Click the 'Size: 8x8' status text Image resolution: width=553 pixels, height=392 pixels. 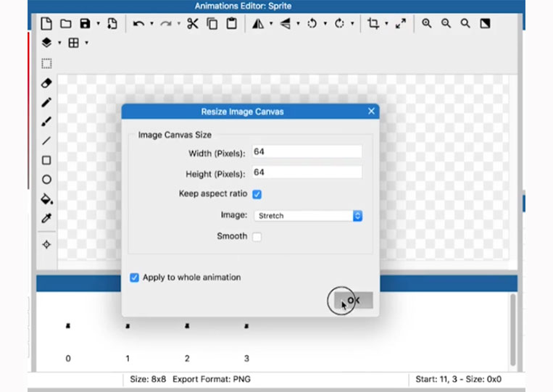click(x=148, y=379)
